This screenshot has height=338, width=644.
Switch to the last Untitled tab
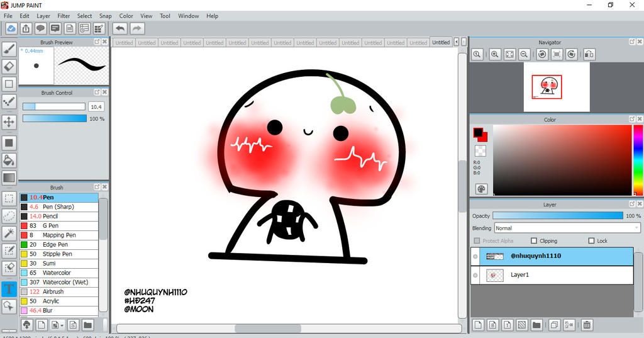(441, 42)
